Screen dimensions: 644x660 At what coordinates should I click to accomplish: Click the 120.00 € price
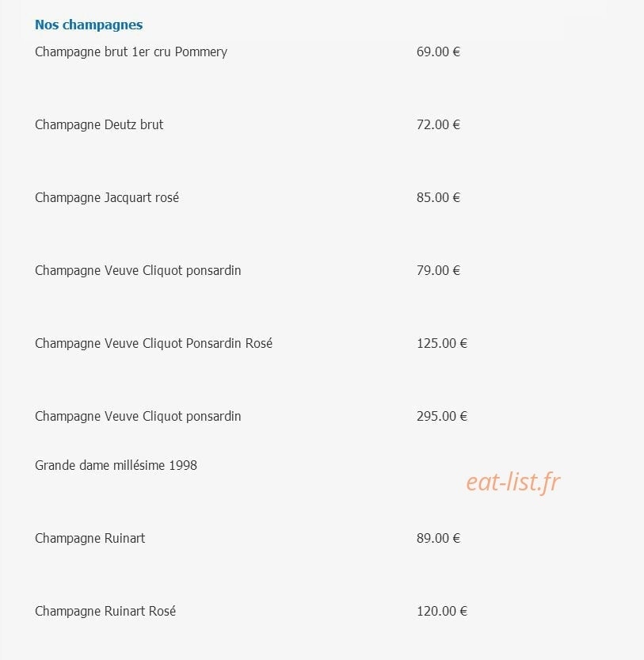(x=442, y=611)
